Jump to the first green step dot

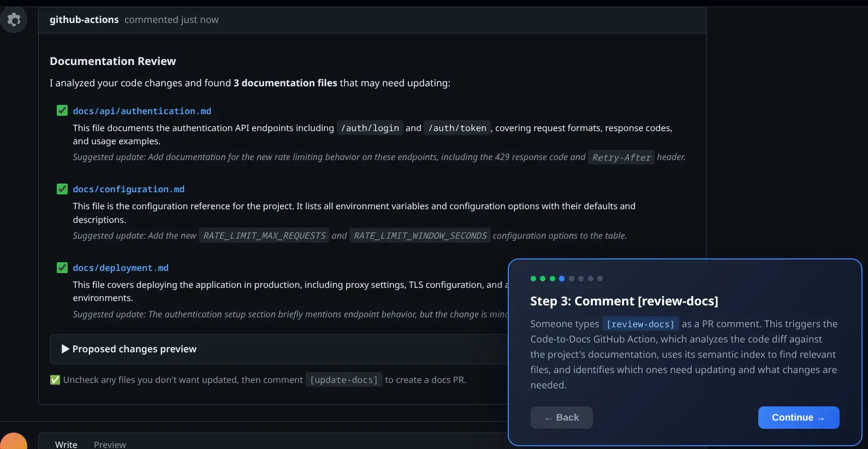[533, 279]
